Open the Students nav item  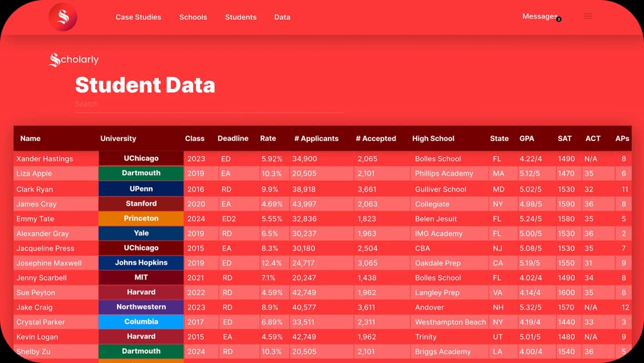point(241,17)
